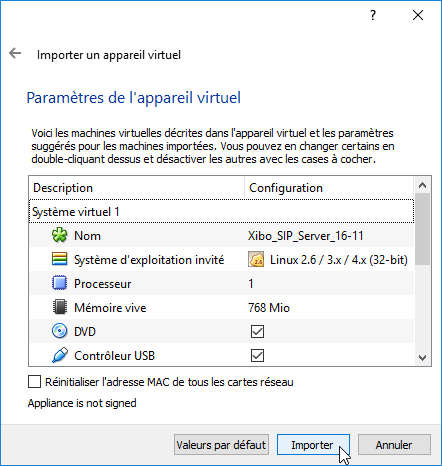
Task: Uncheck the Contrôleur USB checkbox
Action: (x=257, y=356)
